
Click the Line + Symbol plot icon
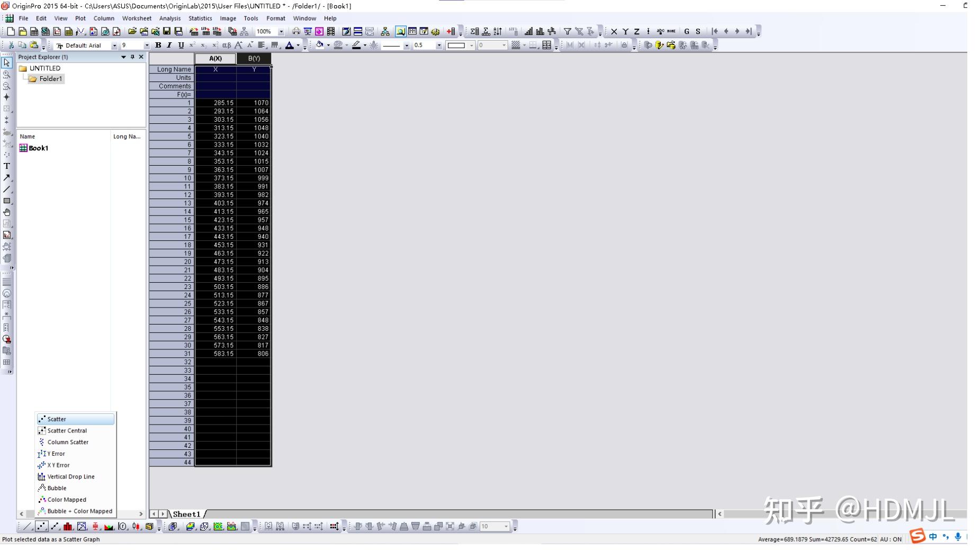[55, 527]
